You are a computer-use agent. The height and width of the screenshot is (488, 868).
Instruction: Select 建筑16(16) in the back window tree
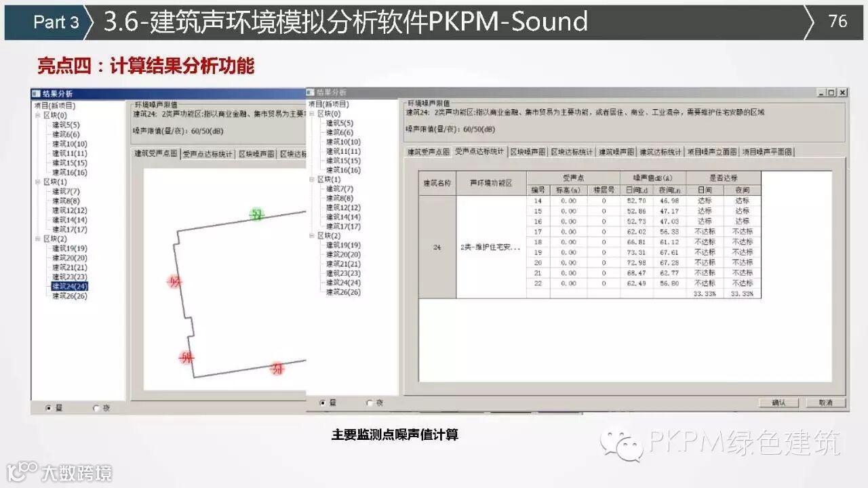click(70, 173)
